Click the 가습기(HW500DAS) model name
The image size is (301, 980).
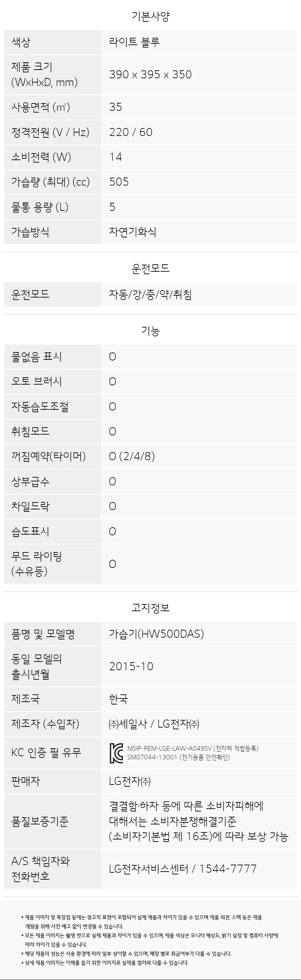click(x=156, y=634)
